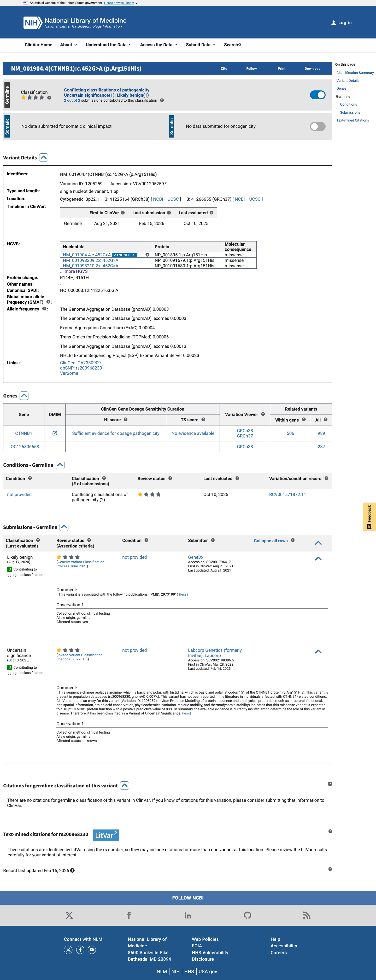Image resolution: width=376 pixels, height=980 pixels.
Task: Click help icon next to Within gene
Action: pos(303,419)
